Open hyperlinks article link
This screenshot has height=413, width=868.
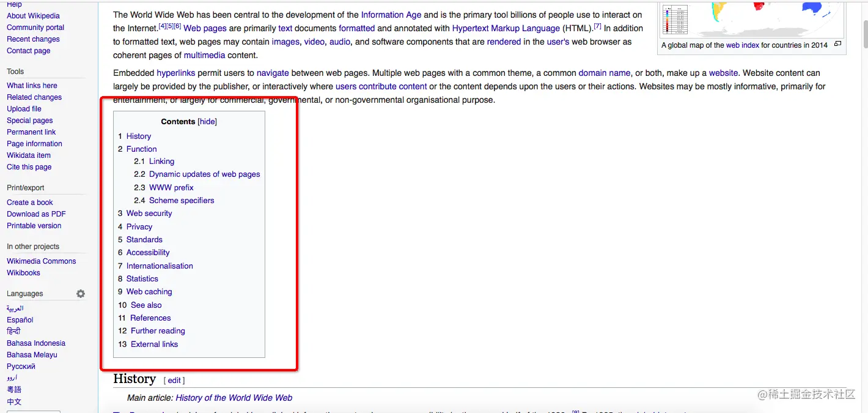click(x=176, y=73)
